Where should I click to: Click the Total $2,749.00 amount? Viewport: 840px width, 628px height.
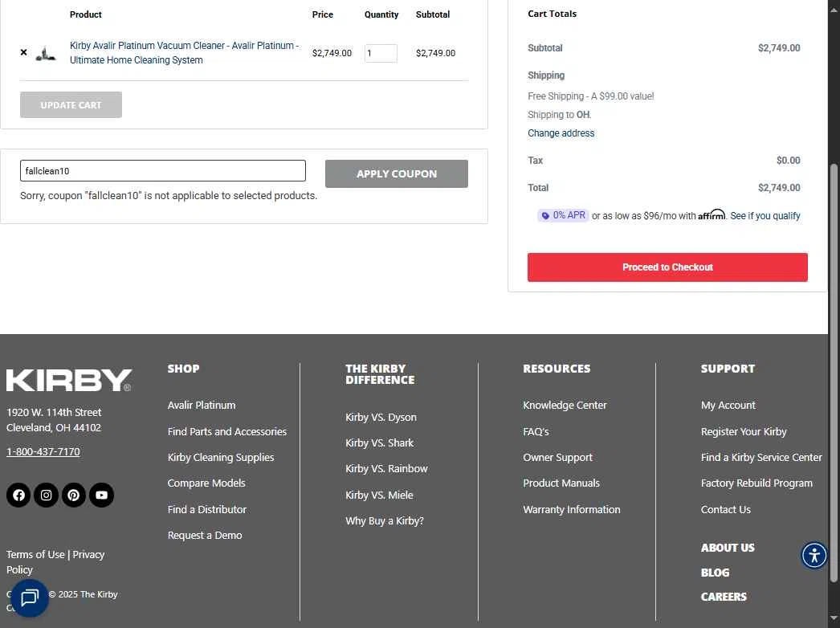779,188
